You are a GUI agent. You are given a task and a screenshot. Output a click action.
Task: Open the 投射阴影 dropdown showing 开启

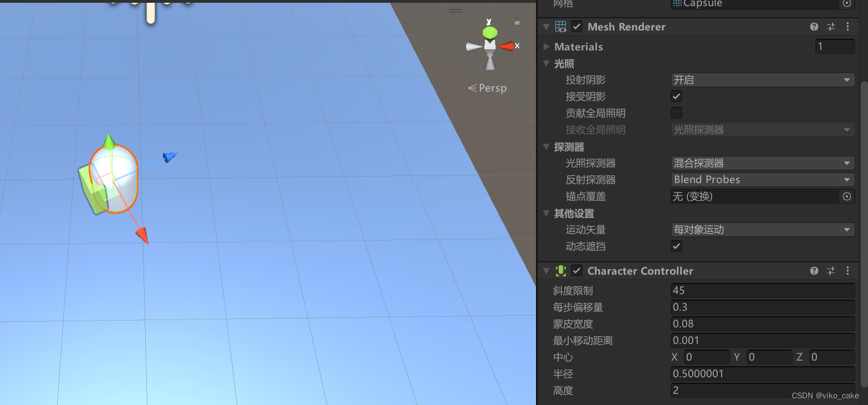pyautogui.click(x=762, y=79)
